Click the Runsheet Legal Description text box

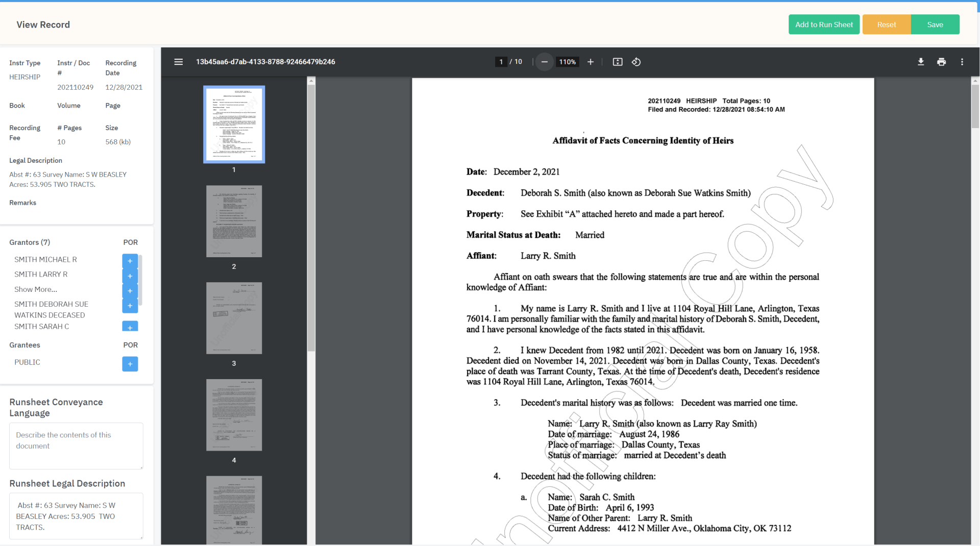(76, 516)
